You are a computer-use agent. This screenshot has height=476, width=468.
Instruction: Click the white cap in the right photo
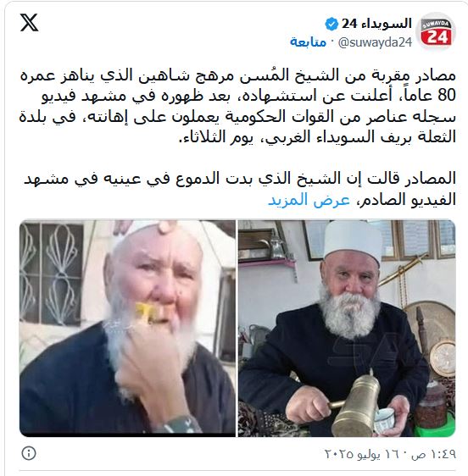coord(353,238)
